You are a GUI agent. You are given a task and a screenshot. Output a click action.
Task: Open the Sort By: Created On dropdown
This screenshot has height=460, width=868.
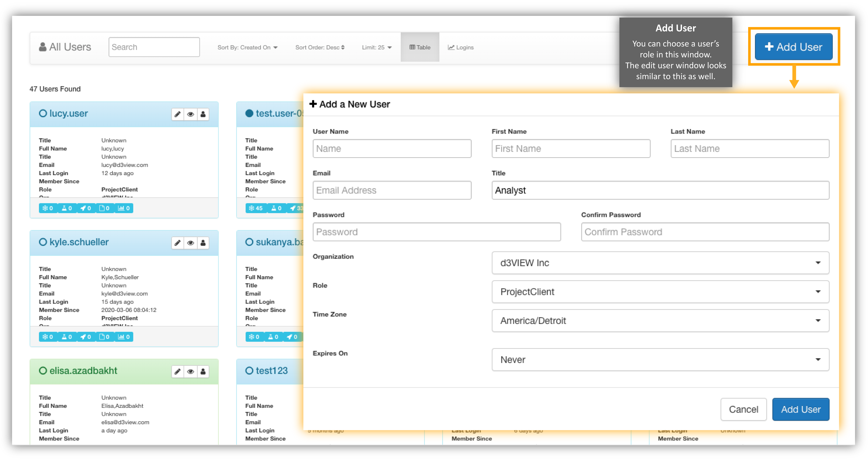(248, 47)
